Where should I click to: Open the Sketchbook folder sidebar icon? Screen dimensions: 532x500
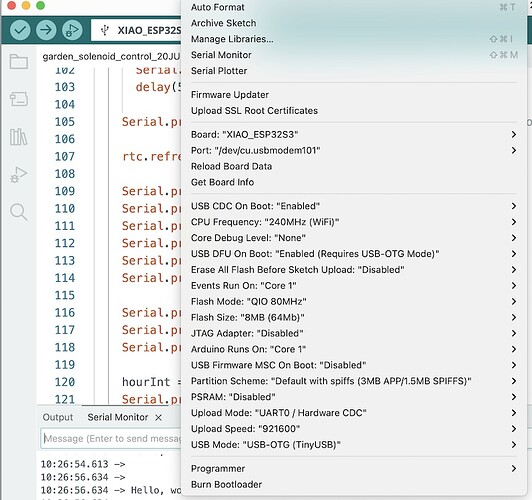click(19, 61)
